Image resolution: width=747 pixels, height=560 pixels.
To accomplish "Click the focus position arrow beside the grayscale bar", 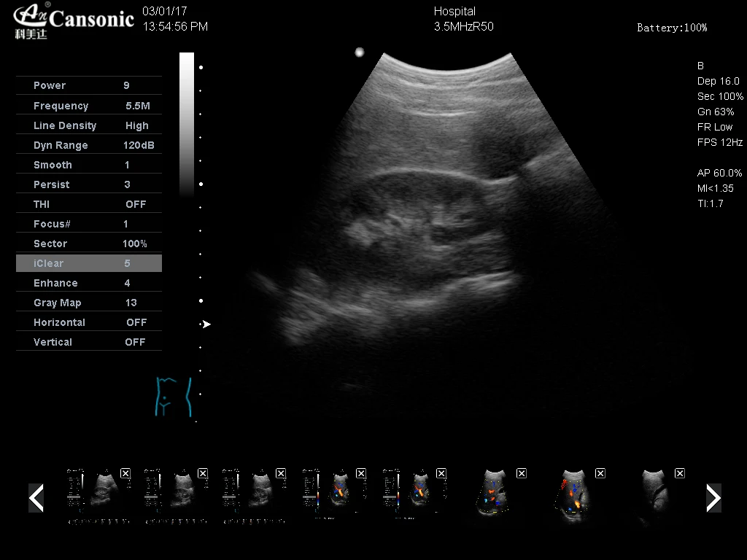I will (206, 324).
